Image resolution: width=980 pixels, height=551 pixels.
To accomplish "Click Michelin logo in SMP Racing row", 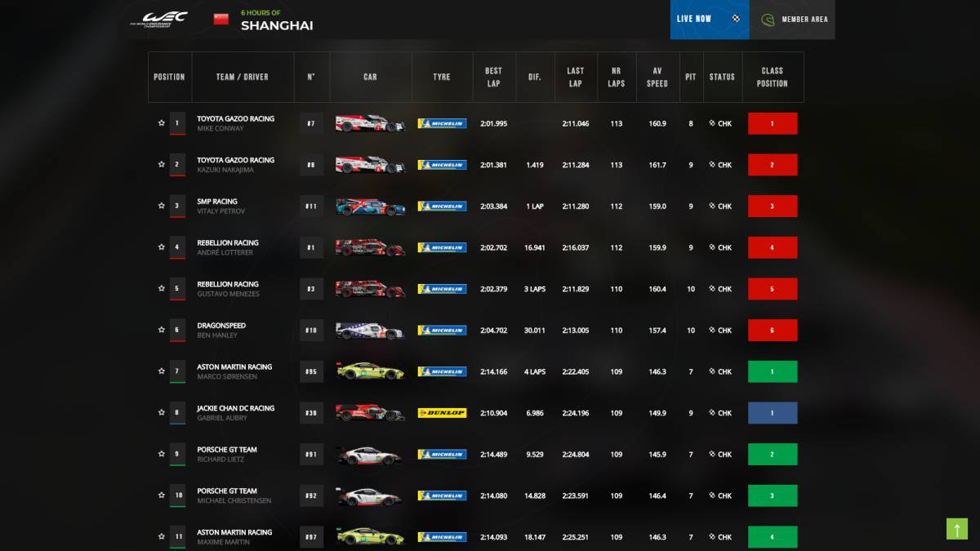I will tap(442, 207).
